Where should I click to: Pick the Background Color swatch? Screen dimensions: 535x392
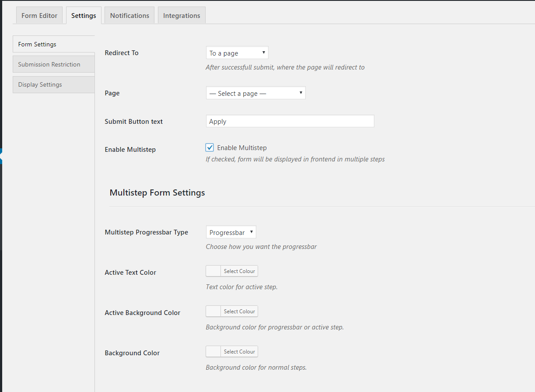pyautogui.click(x=213, y=352)
